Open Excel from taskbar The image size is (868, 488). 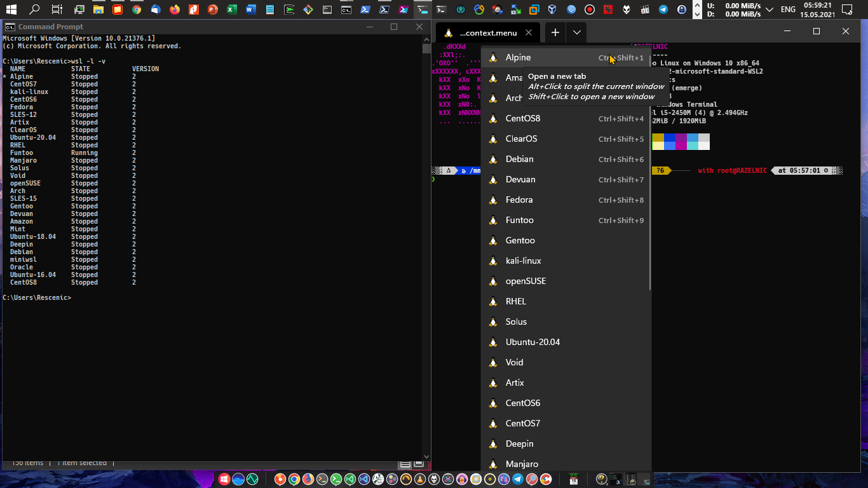coord(231,10)
